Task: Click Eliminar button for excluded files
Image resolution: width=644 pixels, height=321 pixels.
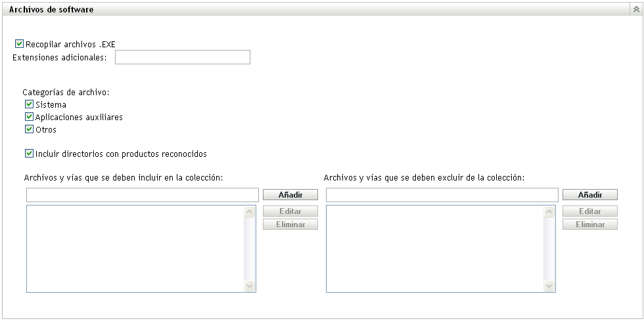Action: tap(590, 225)
